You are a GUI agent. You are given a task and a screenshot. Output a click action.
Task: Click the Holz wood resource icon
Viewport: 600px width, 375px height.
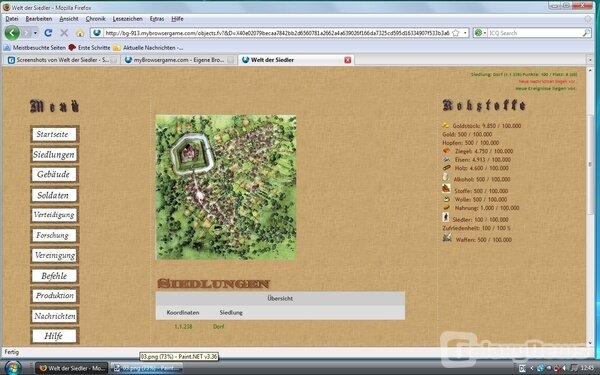point(446,168)
